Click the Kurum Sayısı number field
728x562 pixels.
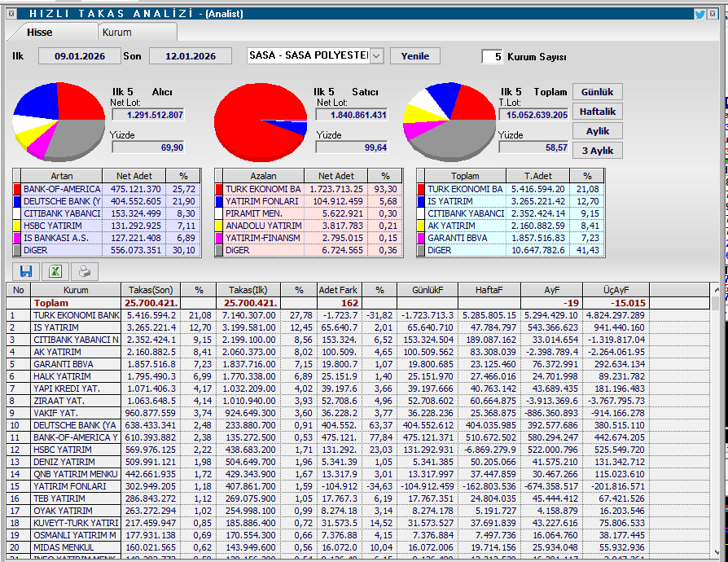(492, 57)
